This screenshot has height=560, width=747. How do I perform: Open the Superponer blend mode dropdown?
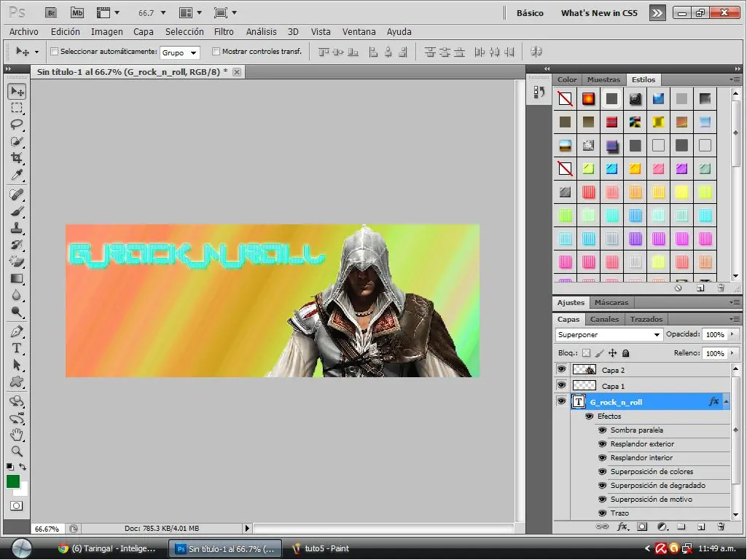click(609, 335)
